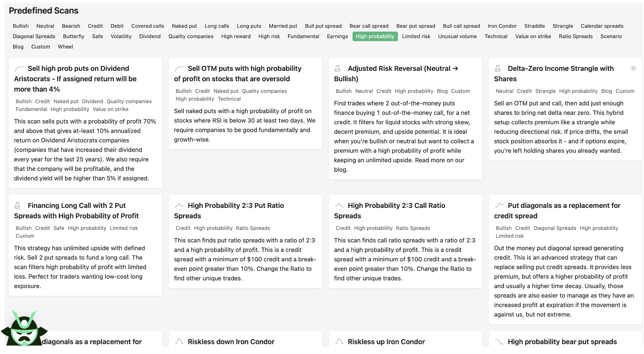
Task: Toggle the Iron Condor filter
Action: 502,26
